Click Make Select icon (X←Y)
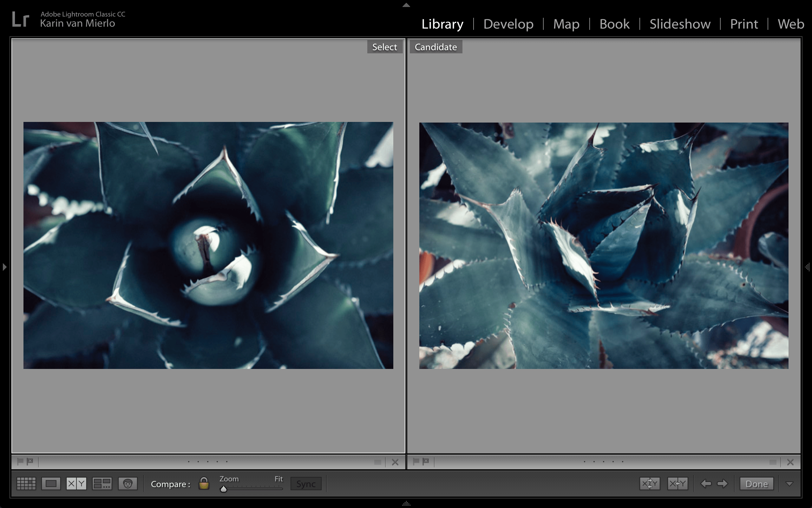812x508 pixels. coord(678,484)
